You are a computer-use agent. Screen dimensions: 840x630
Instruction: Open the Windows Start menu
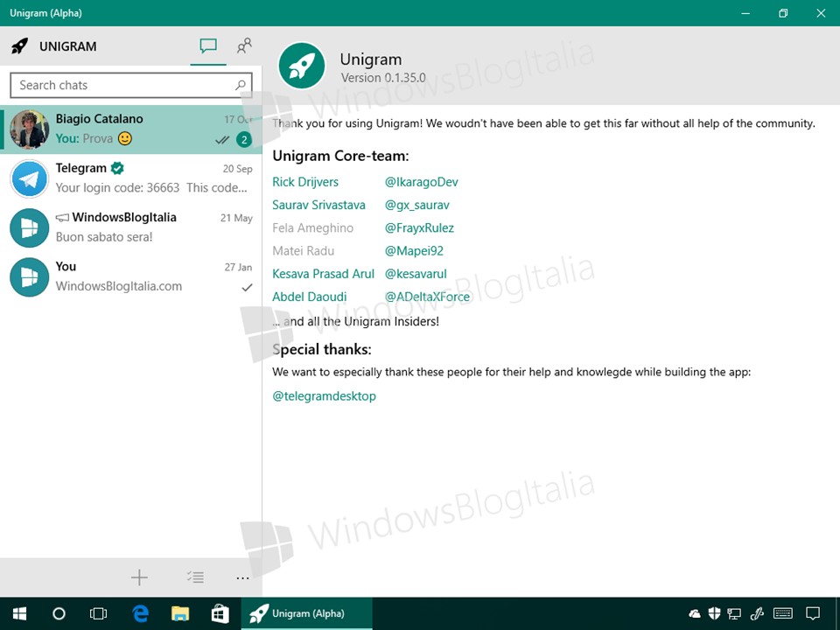(20, 613)
